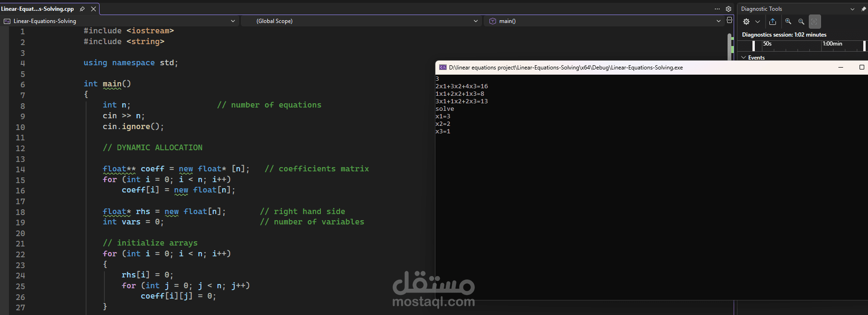
Task: Open Diagnostic Tools select-tools gear
Action: (x=746, y=22)
